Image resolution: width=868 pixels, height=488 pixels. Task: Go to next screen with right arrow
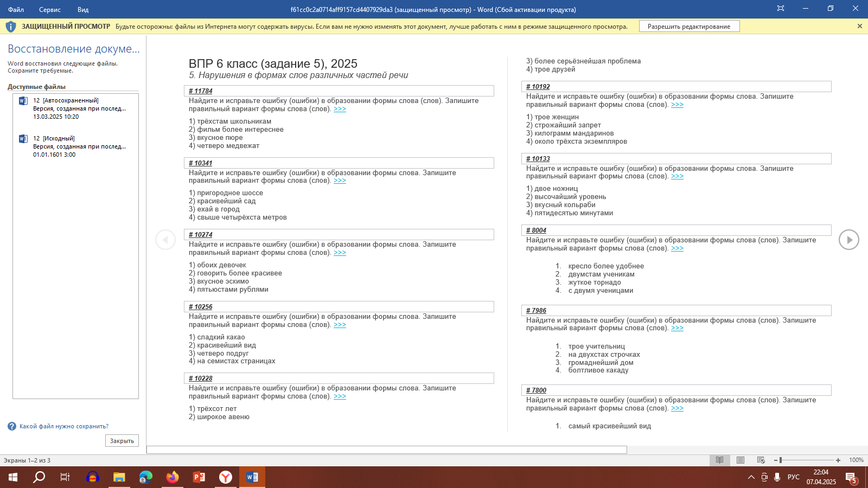(x=848, y=240)
